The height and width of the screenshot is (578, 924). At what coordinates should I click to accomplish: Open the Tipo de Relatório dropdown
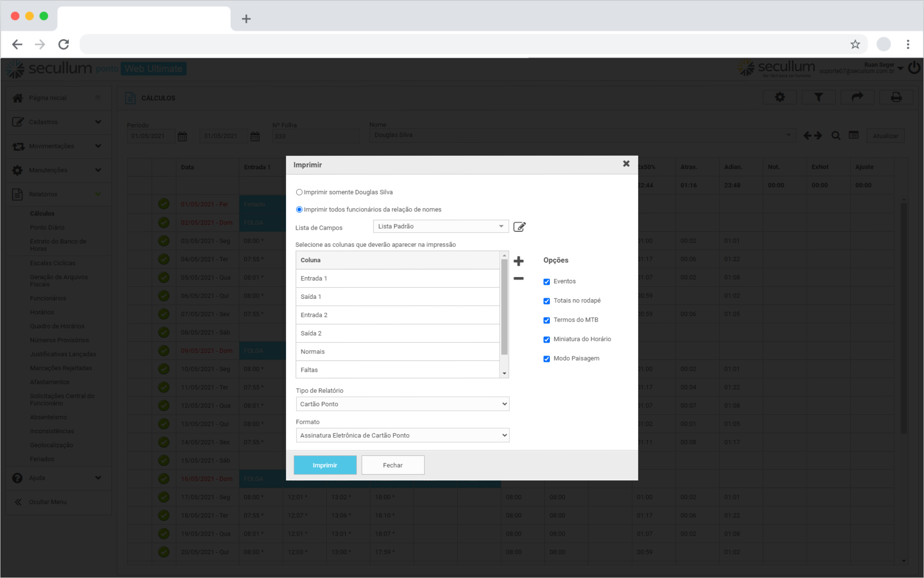coord(402,404)
